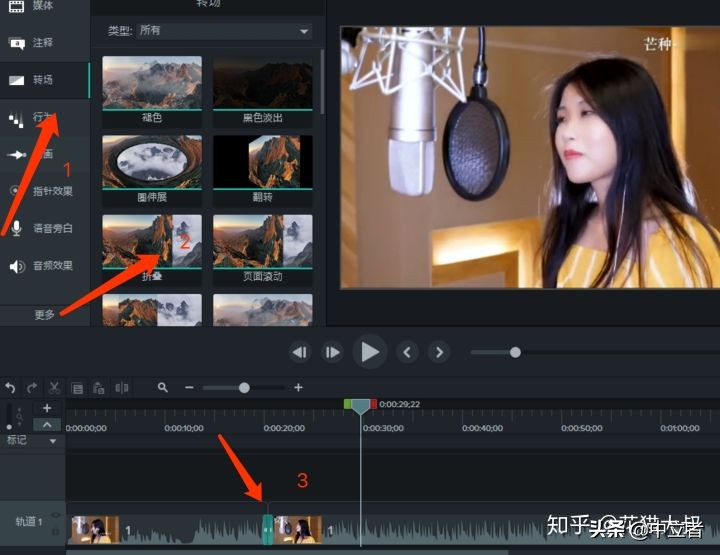Click the next frame step button

point(332,353)
